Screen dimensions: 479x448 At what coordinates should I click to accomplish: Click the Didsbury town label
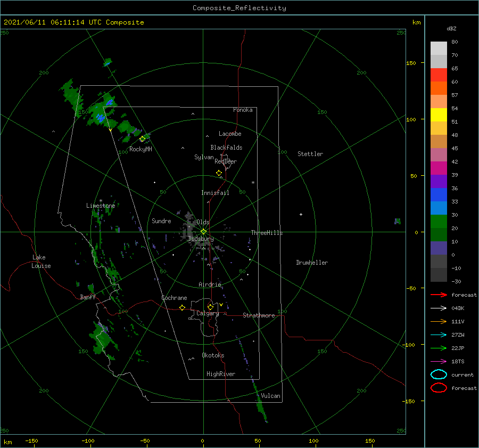coord(201,239)
